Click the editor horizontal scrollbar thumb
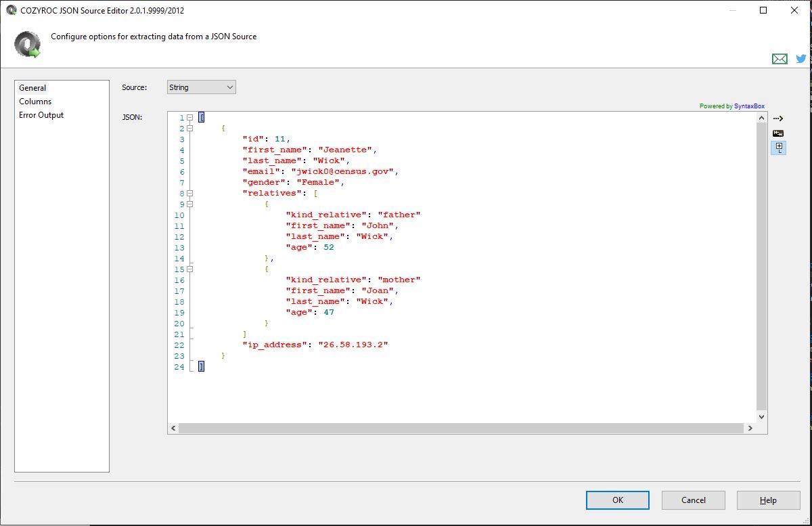Screen dimensions: 812x526 coord(461,429)
